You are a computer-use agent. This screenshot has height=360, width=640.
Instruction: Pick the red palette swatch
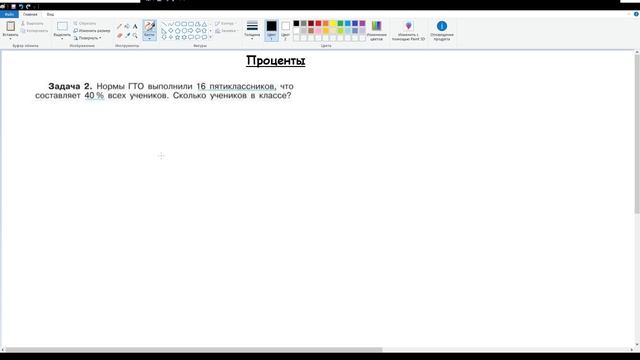coord(318,24)
